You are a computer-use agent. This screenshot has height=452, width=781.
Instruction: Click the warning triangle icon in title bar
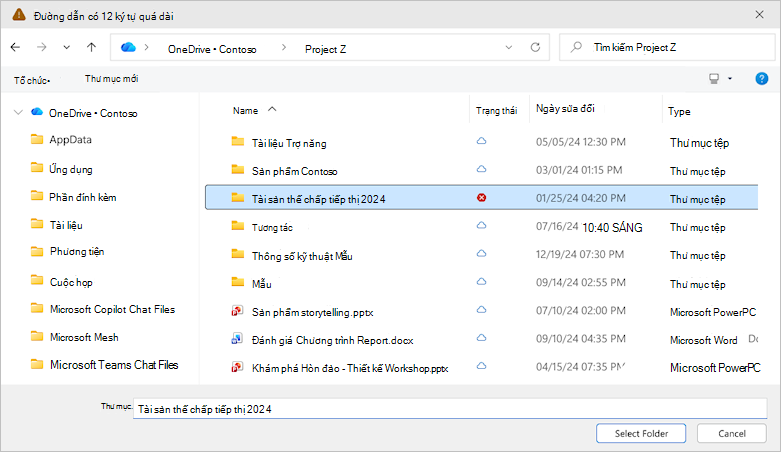point(19,15)
